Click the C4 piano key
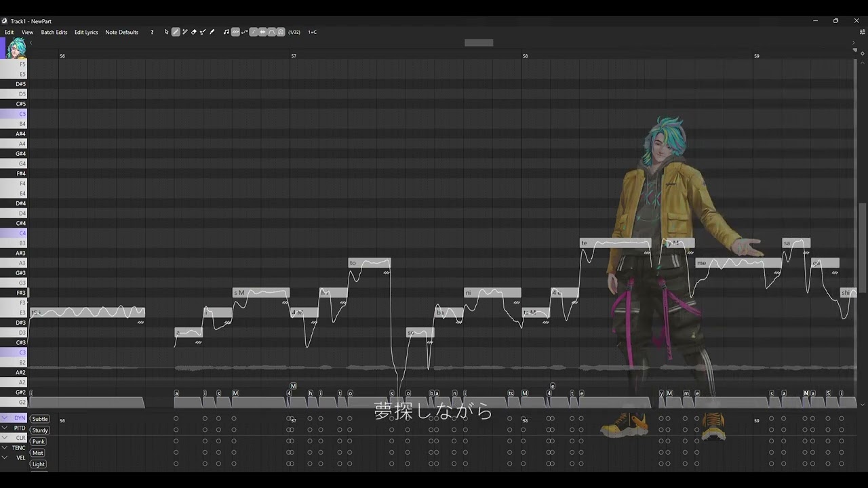The image size is (868, 488). coord(14,233)
